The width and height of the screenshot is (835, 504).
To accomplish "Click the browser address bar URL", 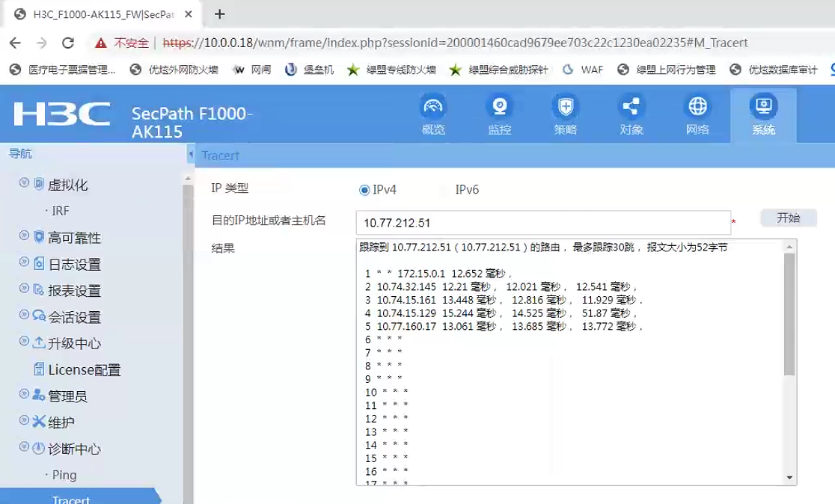I will click(x=456, y=43).
